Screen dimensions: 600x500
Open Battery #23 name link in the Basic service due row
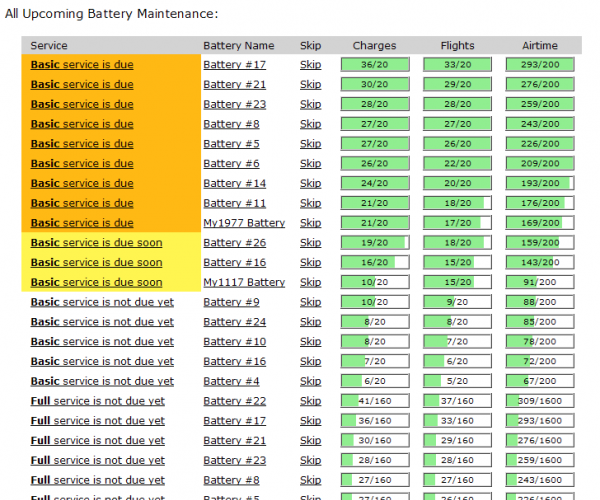[235, 104]
